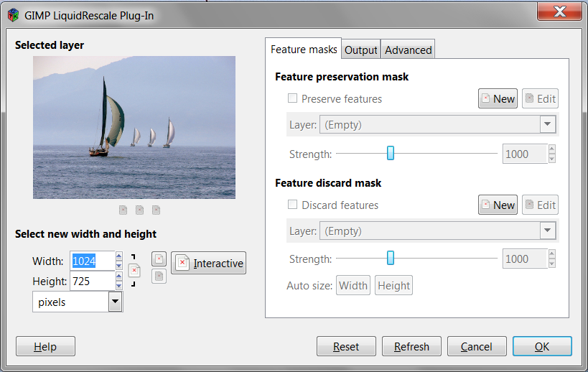
Task: Click the middle small icon under the preview
Action: (x=139, y=210)
